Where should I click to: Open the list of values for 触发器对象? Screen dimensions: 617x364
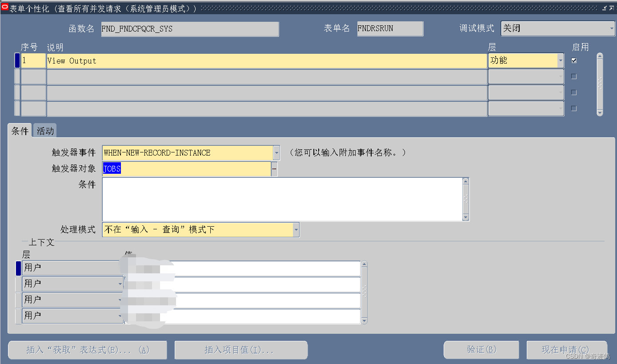coord(274,168)
